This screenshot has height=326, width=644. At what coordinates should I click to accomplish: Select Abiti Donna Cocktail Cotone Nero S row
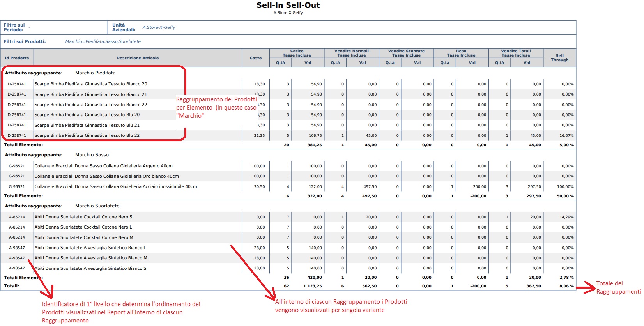(288, 217)
